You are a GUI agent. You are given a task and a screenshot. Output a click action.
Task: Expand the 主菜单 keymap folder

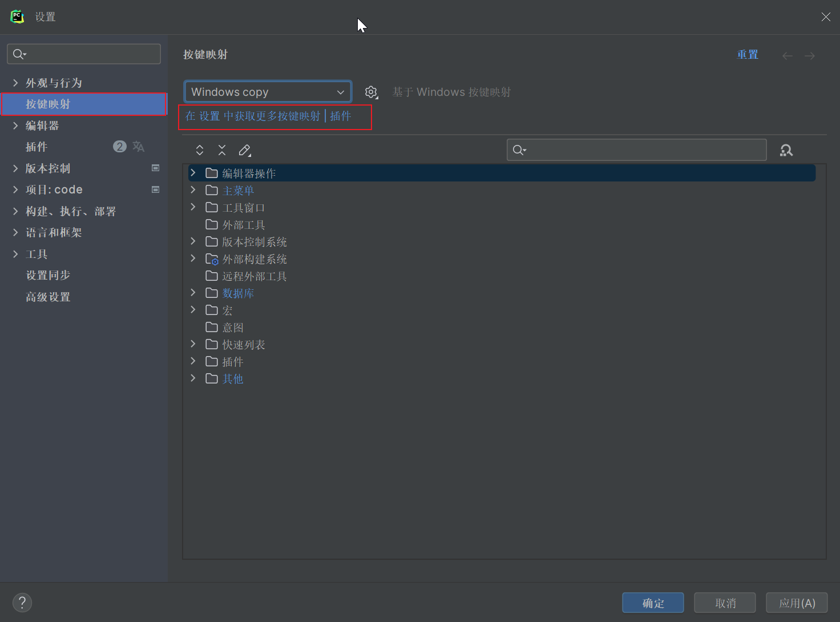pyautogui.click(x=193, y=190)
